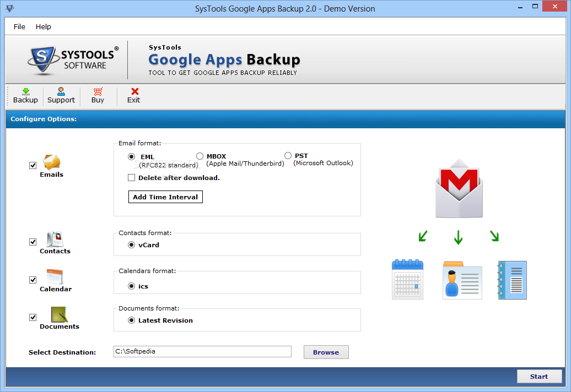571x392 pixels.
Task: Close the SysTools window
Action: coord(555,6)
